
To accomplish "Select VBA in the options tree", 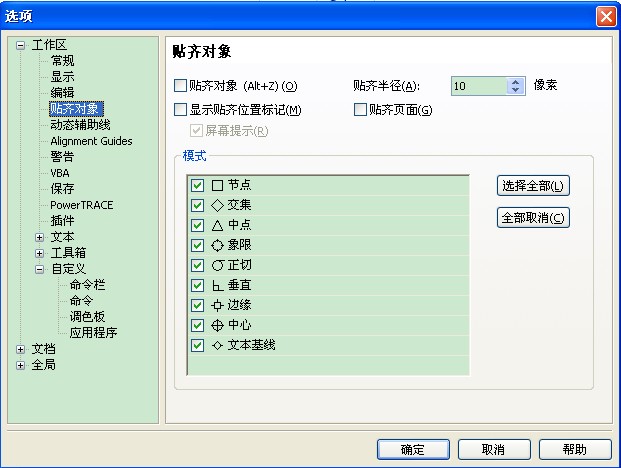I will click(x=60, y=173).
